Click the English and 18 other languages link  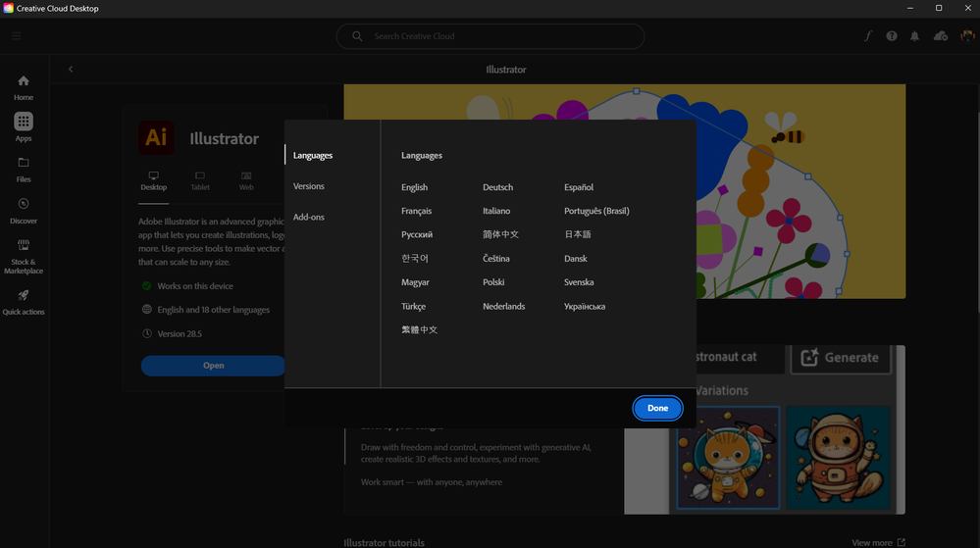(213, 310)
